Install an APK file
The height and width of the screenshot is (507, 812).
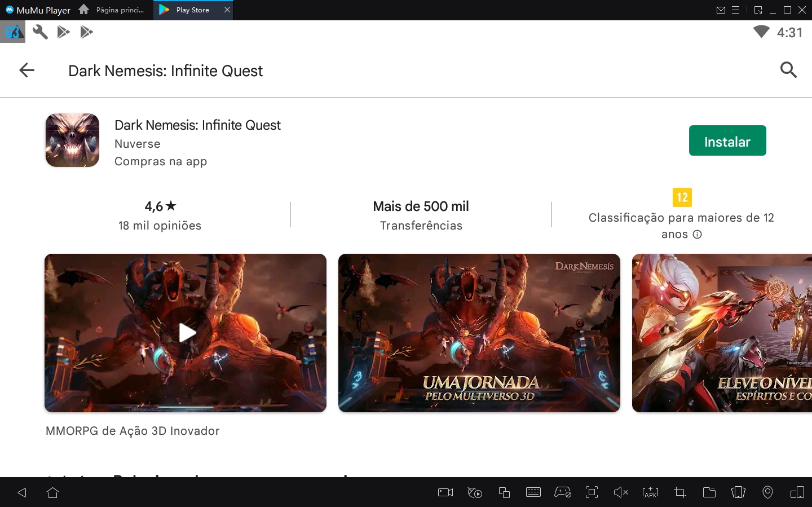650,492
